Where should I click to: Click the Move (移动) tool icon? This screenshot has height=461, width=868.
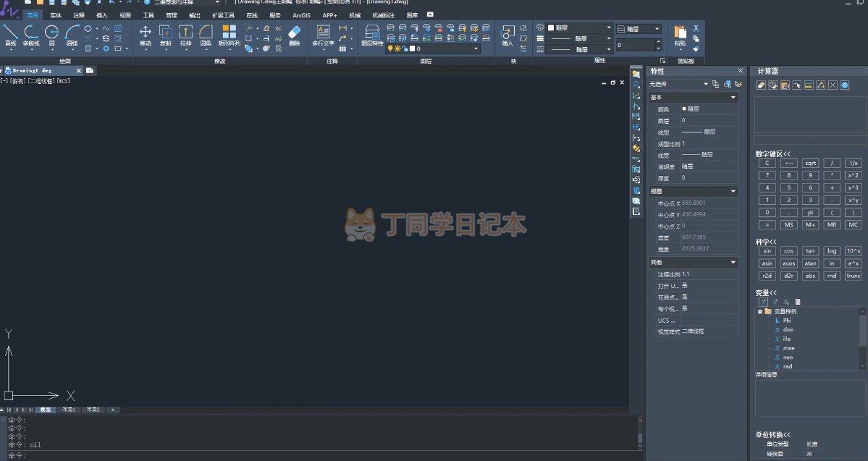145,35
